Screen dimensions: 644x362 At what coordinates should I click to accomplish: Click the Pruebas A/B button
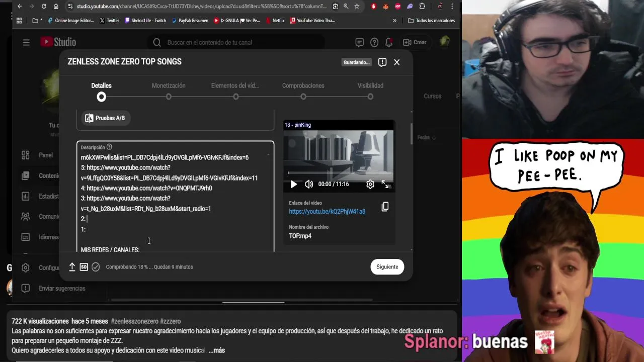pyautogui.click(x=105, y=118)
